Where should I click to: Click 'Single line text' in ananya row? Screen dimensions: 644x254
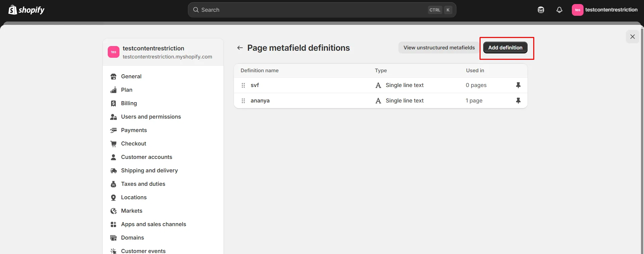pyautogui.click(x=404, y=101)
